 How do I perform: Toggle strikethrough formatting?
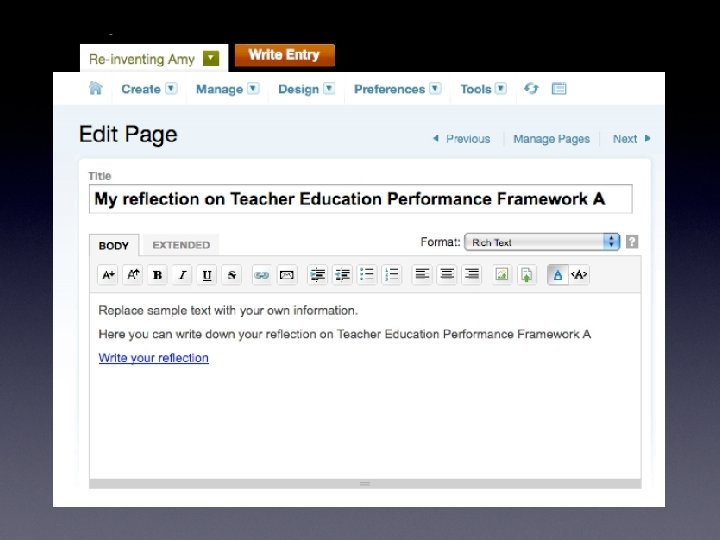232,275
